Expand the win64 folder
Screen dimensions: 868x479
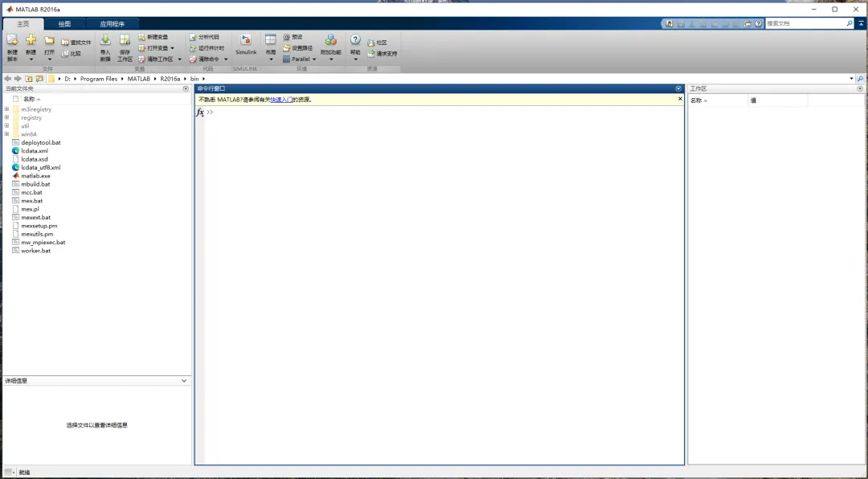click(6, 134)
